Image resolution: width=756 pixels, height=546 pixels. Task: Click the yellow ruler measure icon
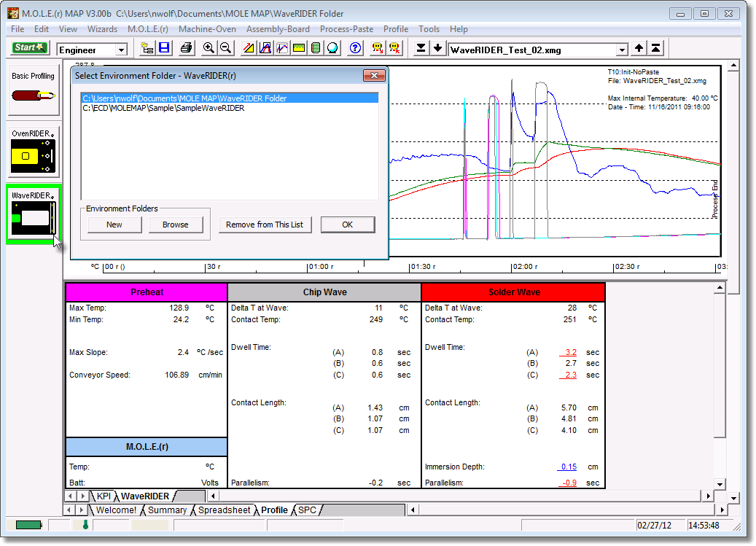point(299,48)
